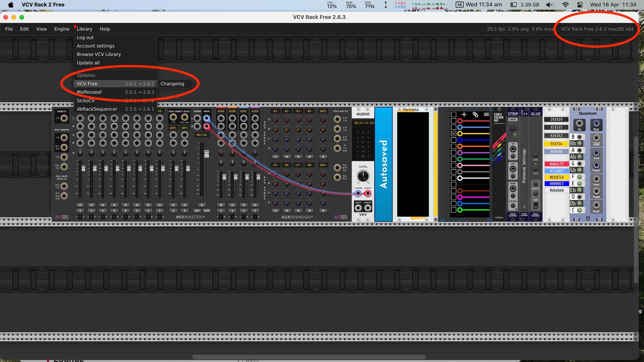Click the #0000ff blue colour swatch

click(x=556, y=184)
